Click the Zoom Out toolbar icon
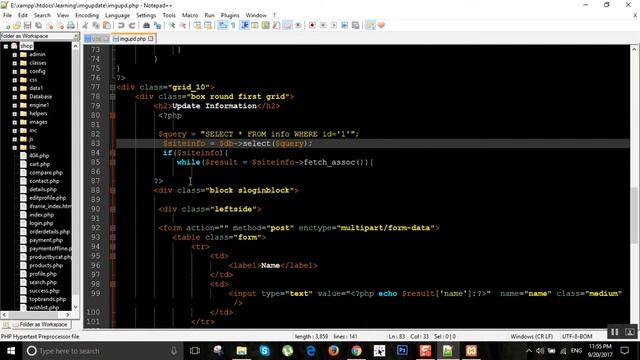This screenshot has width=640, height=360. pyautogui.click(x=183, y=26)
